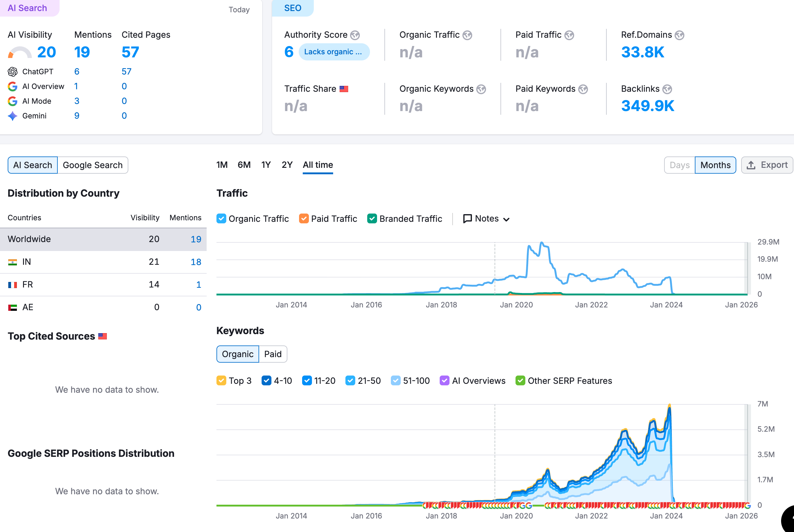Image resolution: width=794 pixels, height=532 pixels.
Task: Click the Top 3 yellow legend swatch
Action: point(221,381)
